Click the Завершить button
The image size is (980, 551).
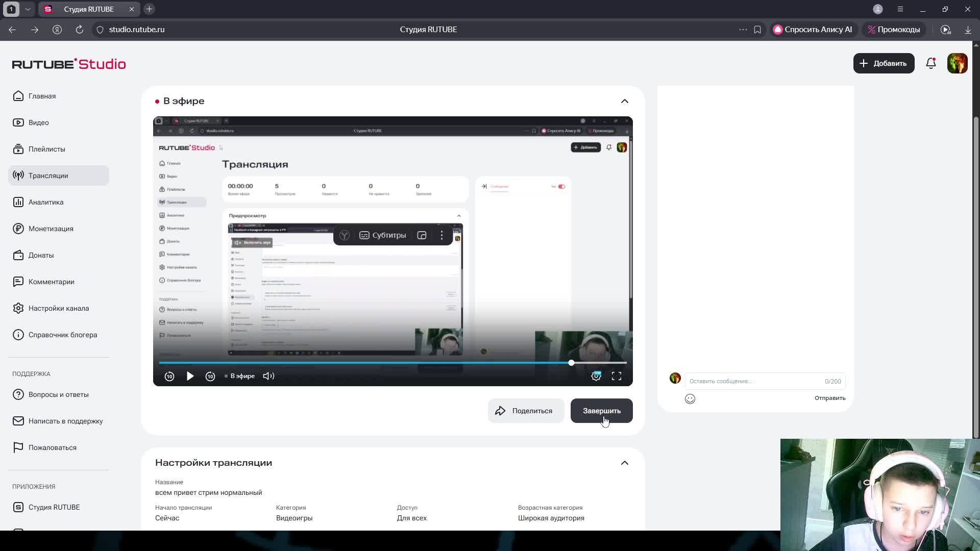pyautogui.click(x=601, y=411)
